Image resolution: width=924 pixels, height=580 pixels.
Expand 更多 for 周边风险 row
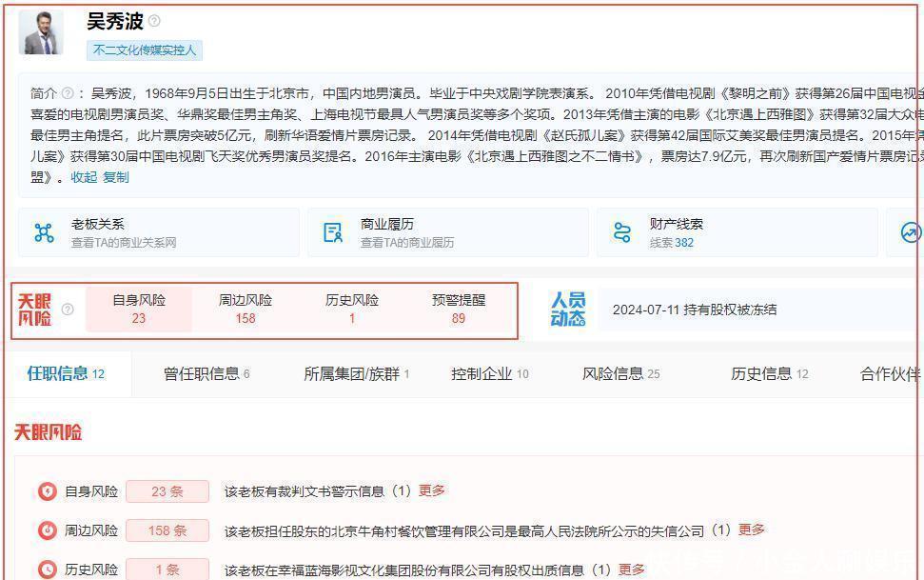click(752, 530)
